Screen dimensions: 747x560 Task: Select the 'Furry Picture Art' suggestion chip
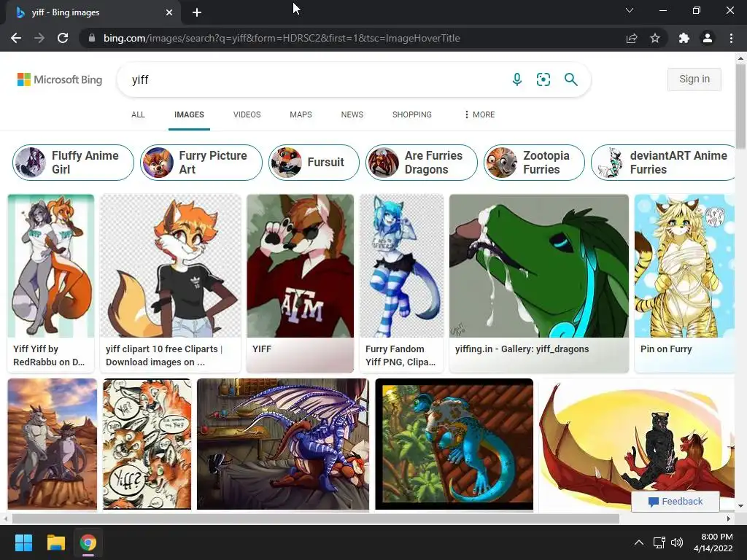coord(201,163)
